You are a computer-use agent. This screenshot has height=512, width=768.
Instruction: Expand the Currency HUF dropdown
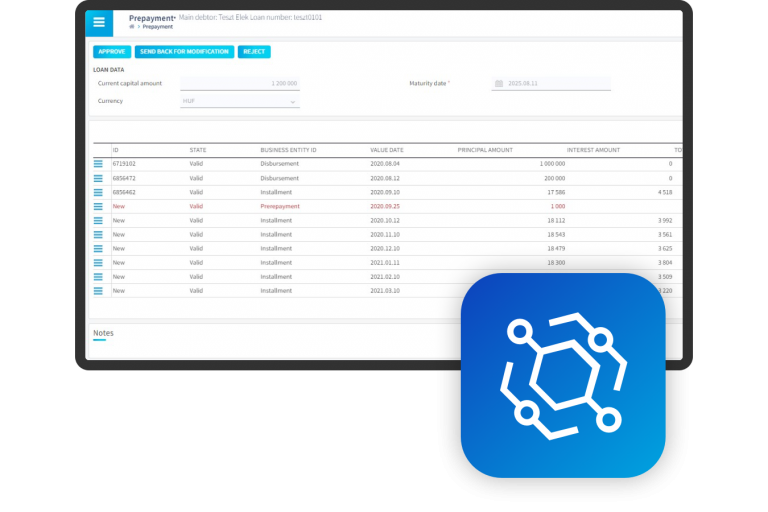click(292, 101)
